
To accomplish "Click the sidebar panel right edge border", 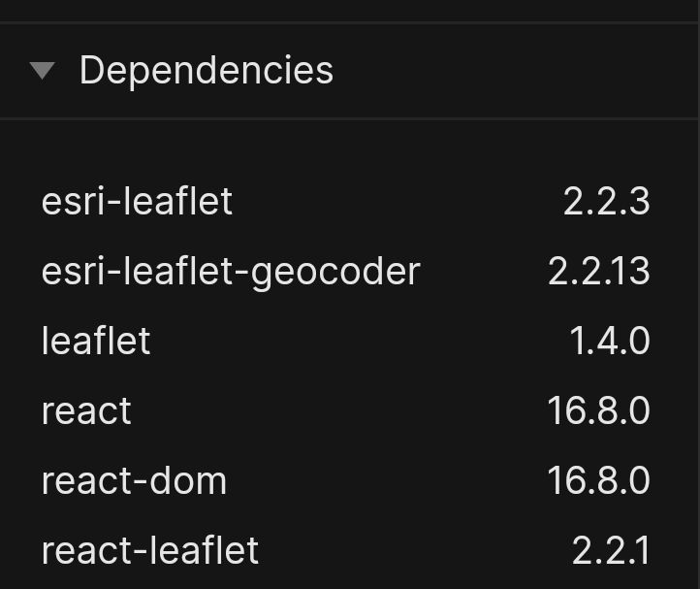I will tap(698, 295).
